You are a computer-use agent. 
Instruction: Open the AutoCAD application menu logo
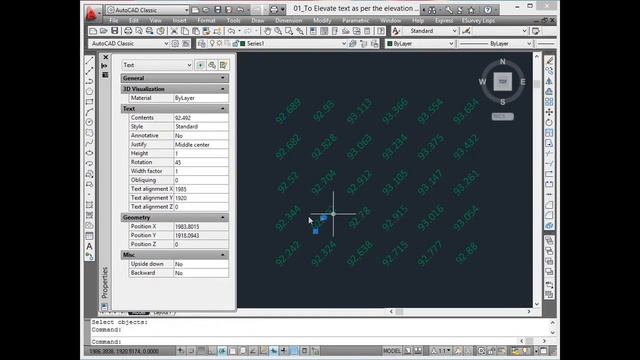point(91,13)
